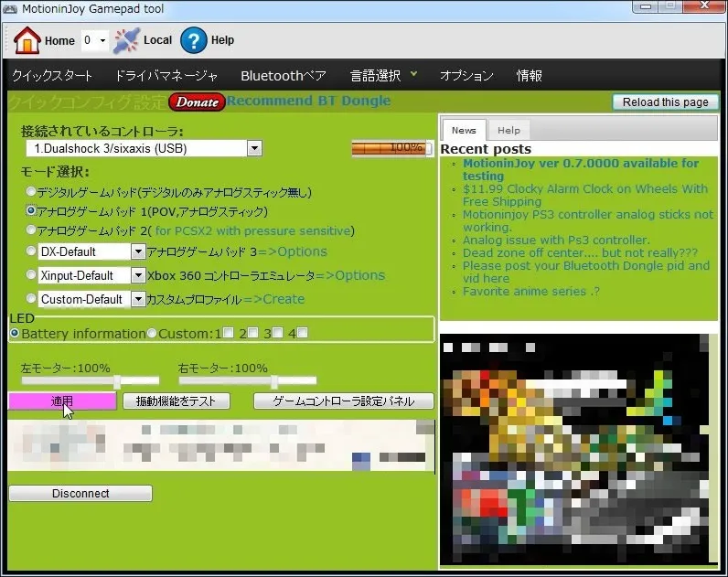The height and width of the screenshot is (577, 728).
Task: Click the Local connection plug icon
Action: point(127,40)
